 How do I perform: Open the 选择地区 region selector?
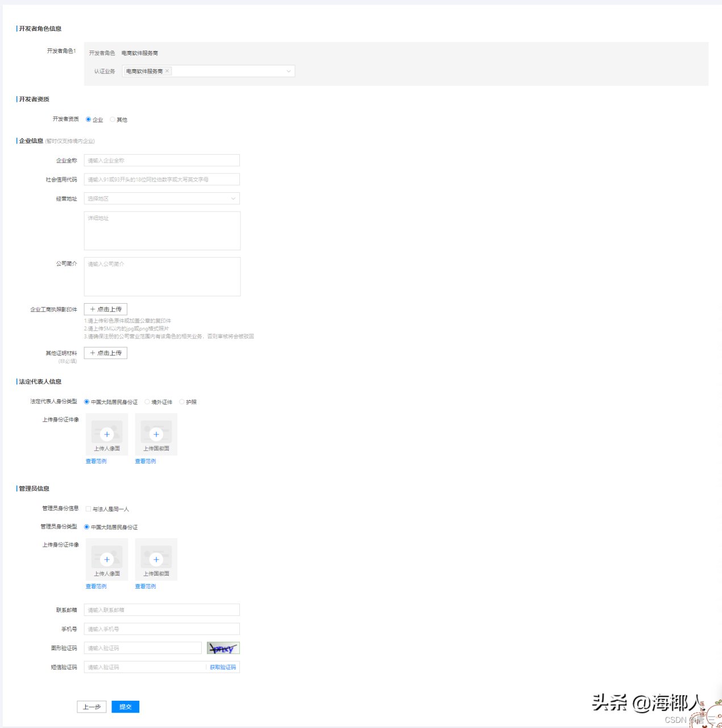(x=161, y=198)
